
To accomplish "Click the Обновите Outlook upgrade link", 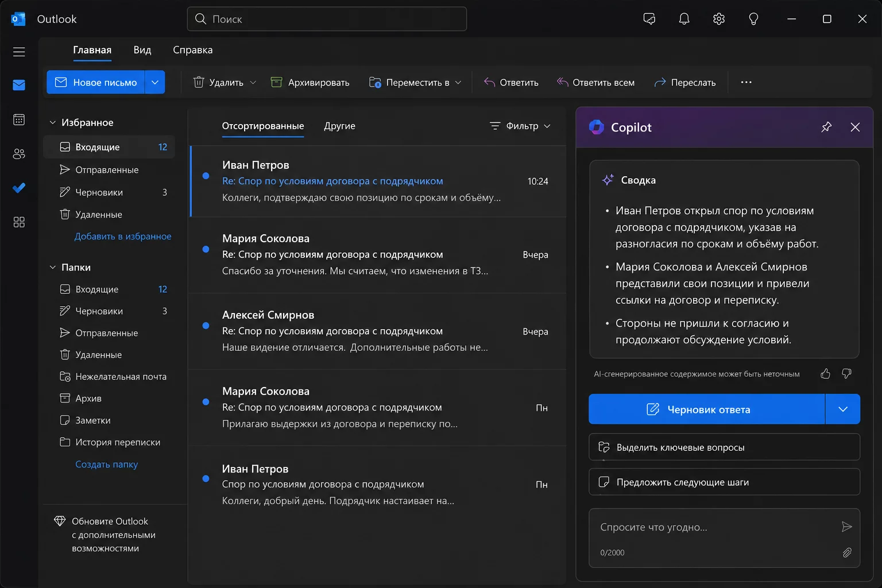I will pyautogui.click(x=114, y=535).
